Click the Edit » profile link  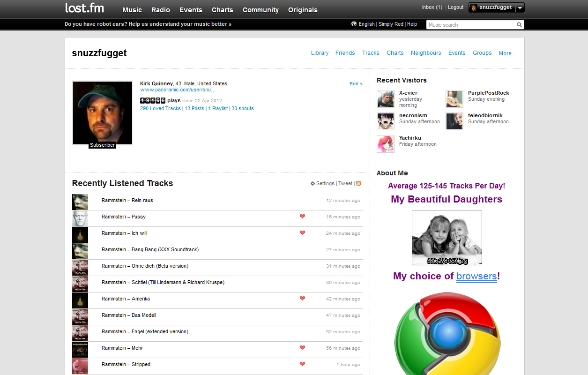pyautogui.click(x=356, y=84)
